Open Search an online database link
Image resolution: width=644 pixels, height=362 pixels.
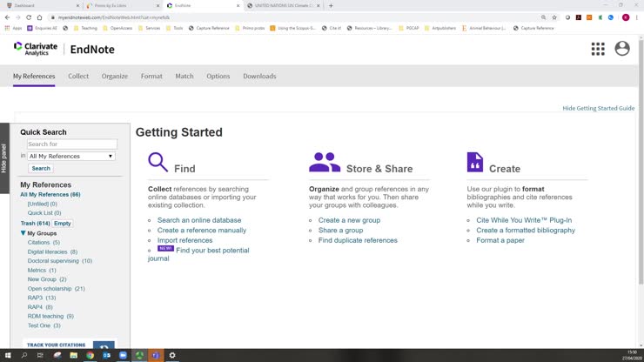199,220
